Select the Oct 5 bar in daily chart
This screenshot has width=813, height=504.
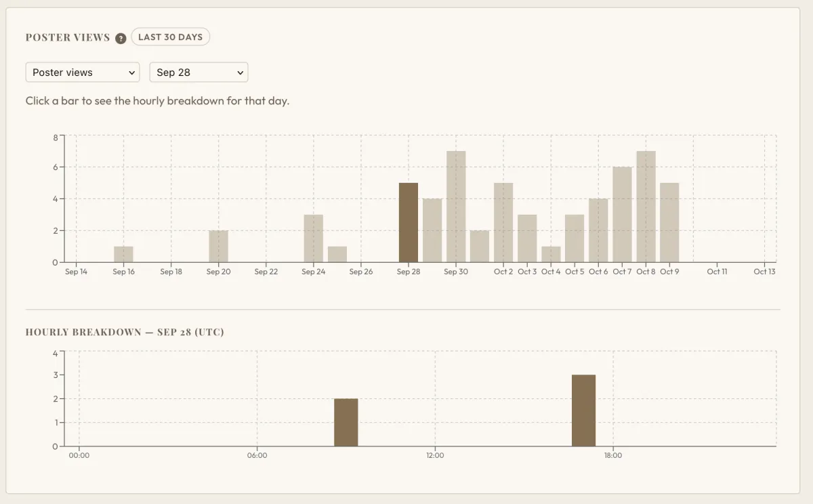[575, 238]
